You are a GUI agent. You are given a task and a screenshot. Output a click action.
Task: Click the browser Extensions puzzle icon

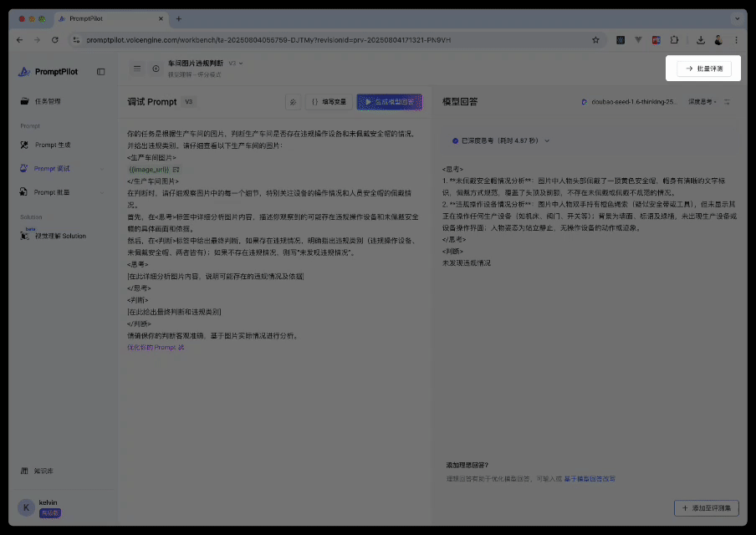(674, 40)
